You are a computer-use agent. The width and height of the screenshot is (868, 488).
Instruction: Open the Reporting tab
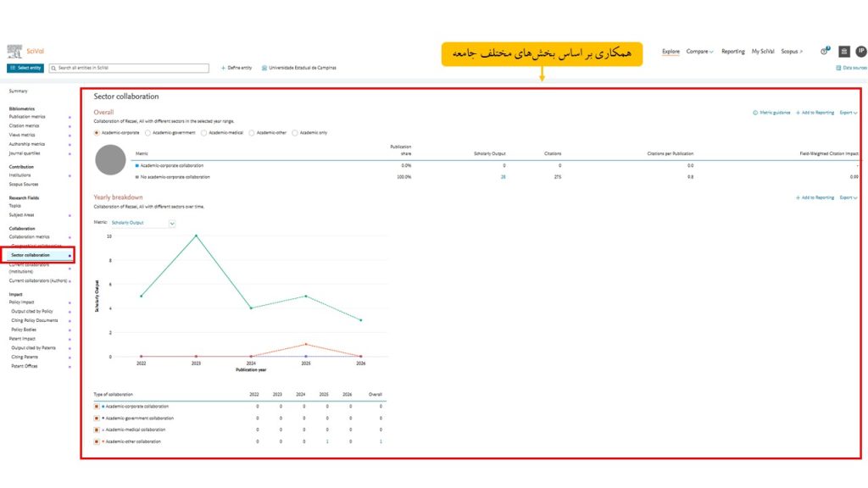point(733,52)
